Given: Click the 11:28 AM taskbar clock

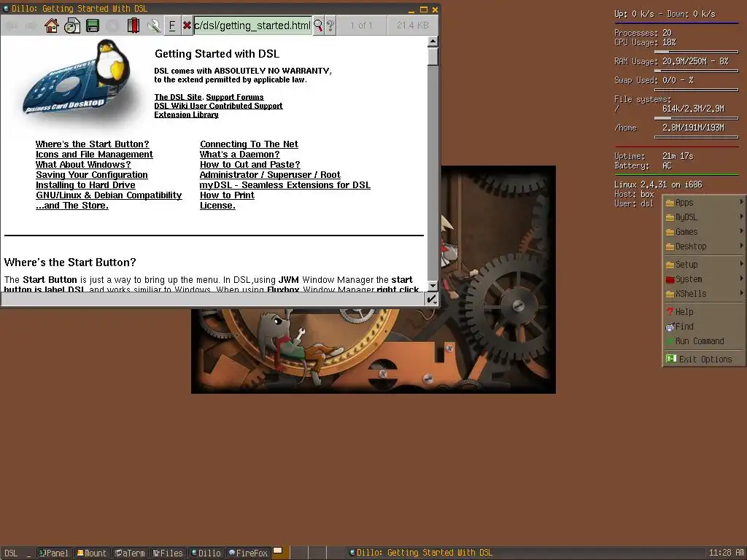Looking at the screenshot, I should point(726,553).
